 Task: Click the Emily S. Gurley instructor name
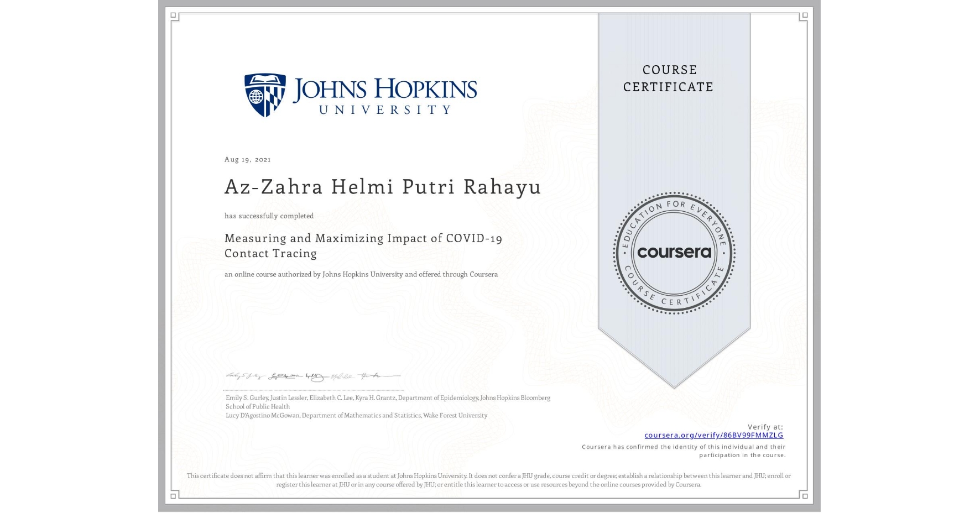click(x=248, y=397)
